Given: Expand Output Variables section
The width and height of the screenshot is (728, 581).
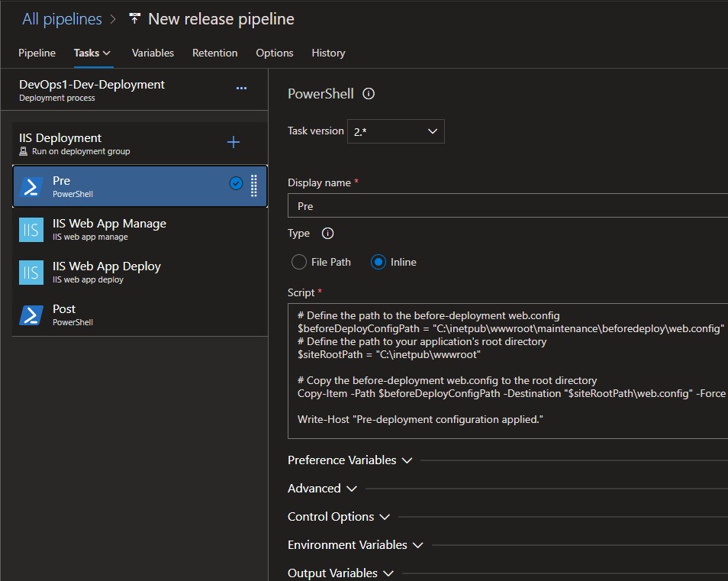Looking at the screenshot, I should point(340,573).
